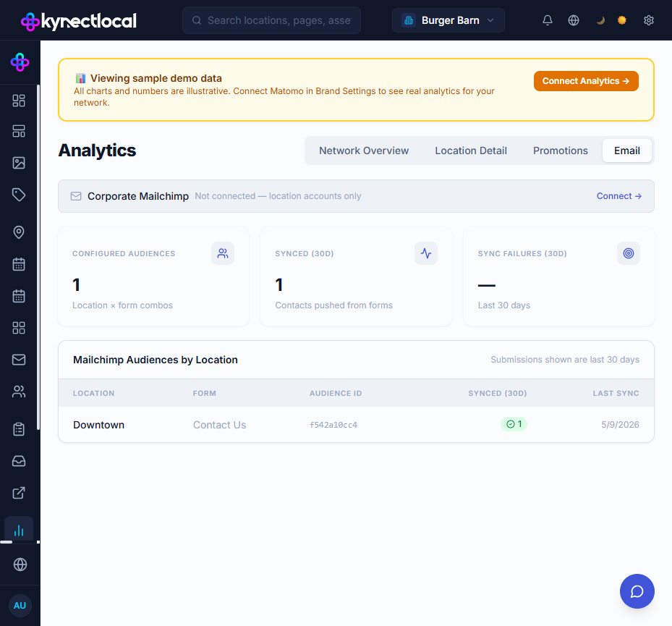Click audience ID f542a10cc4
This screenshot has width=672, height=626.
[333, 425]
